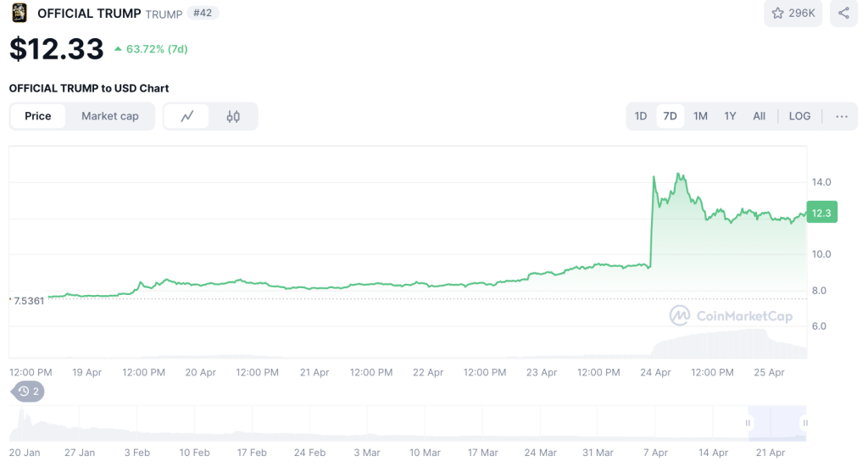Click the 7.5361 baseline price label
This screenshot has height=467, width=868.
(28, 301)
